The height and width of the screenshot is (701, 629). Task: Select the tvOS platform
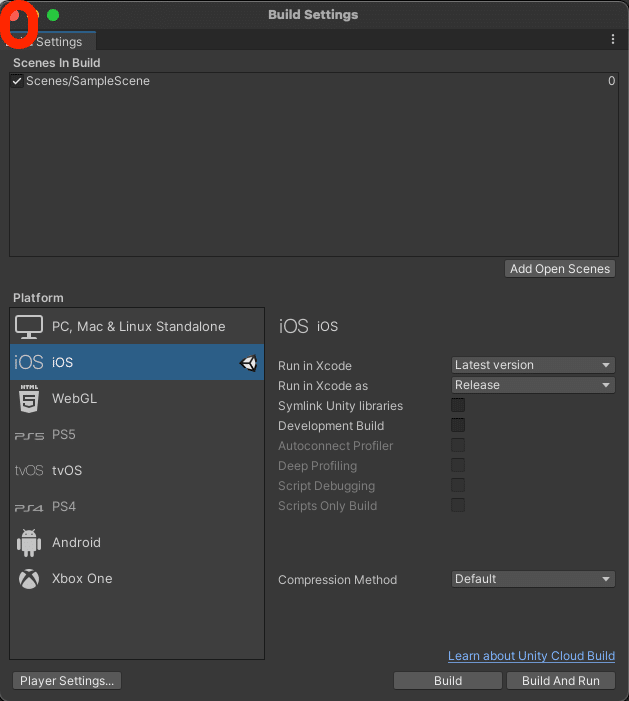(137, 470)
